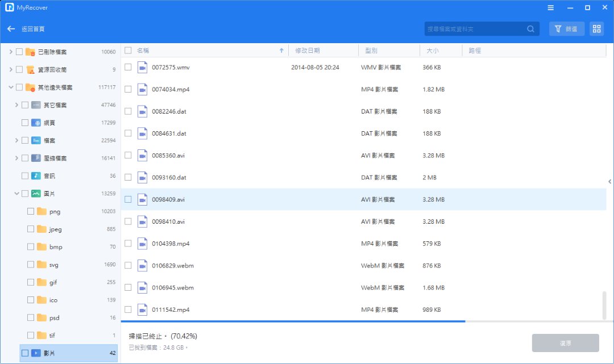Click the search magnifier icon
Screen dimensions: 614x364
coord(530,29)
